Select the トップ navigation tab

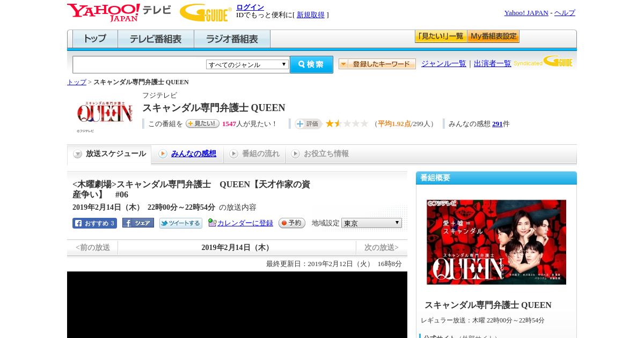point(95,39)
